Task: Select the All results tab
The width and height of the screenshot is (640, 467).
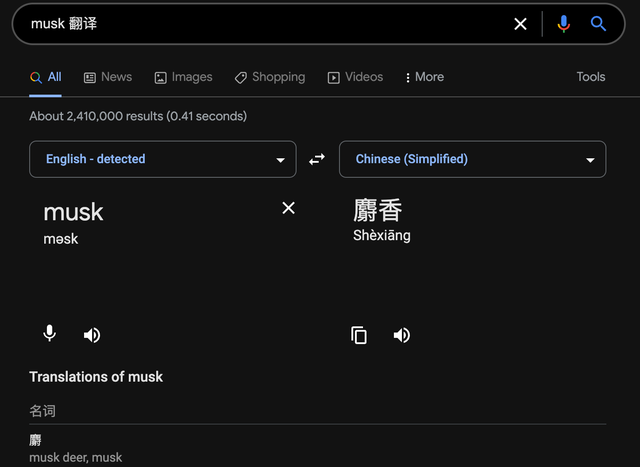Action: point(46,77)
